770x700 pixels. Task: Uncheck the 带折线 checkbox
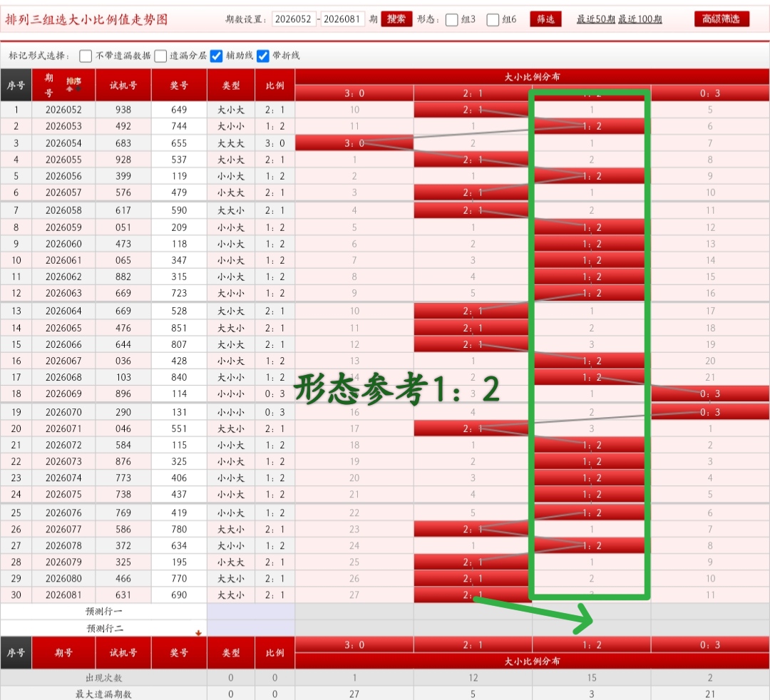coord(263,56)
